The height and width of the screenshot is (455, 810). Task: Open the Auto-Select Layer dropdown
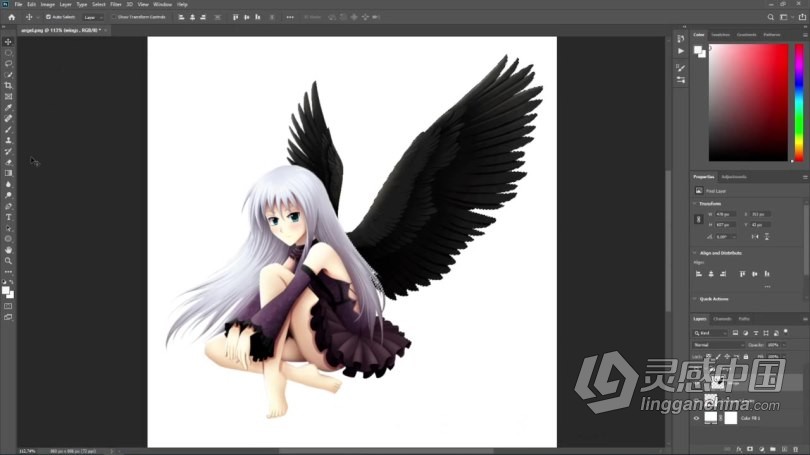pyautogui.click(x=93, y=17)
